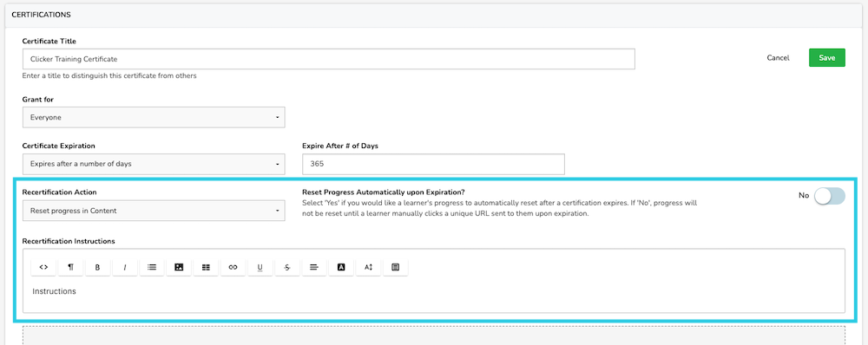This screenshot has width=868, height=345.
Task: Open the Grant for Everyone dropdown
Action: coord(154,117)
